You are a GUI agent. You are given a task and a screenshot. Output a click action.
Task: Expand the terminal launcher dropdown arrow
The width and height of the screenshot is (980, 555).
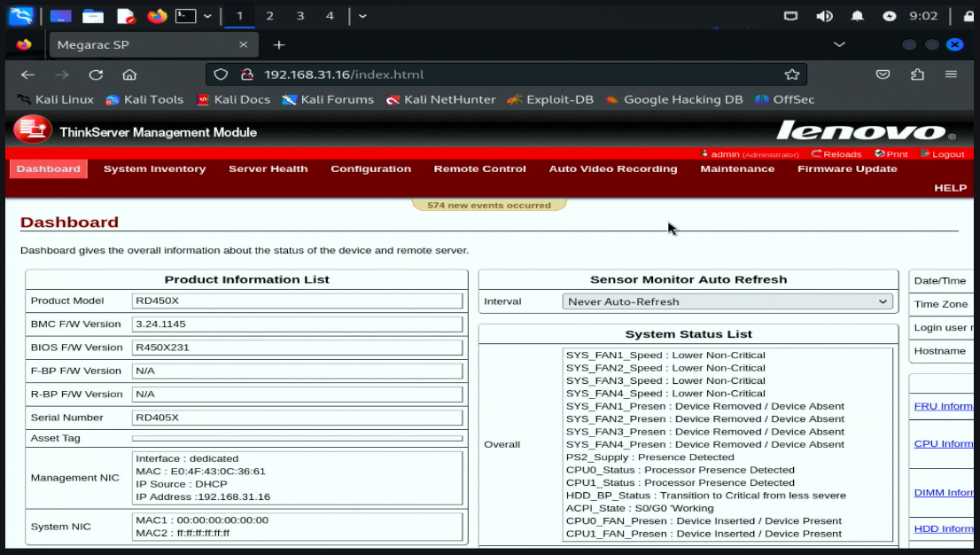point(207,16)
